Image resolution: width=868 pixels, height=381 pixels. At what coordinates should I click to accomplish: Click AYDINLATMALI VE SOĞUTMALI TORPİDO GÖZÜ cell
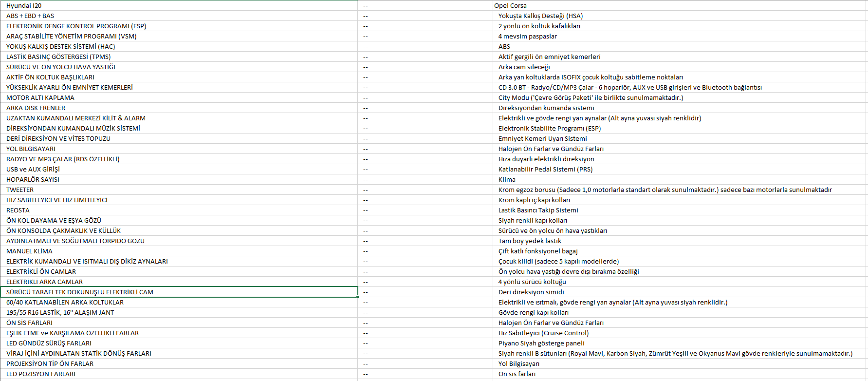point(179,241)
